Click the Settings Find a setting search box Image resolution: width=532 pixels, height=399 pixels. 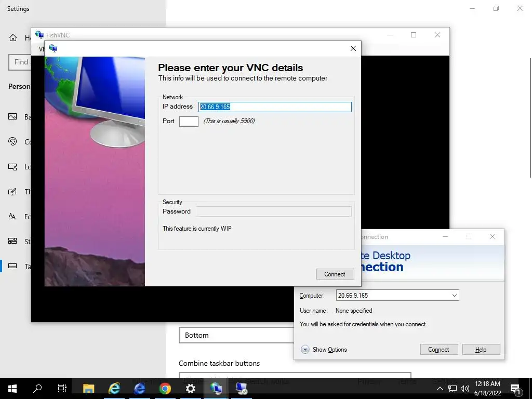pos(20,62)
